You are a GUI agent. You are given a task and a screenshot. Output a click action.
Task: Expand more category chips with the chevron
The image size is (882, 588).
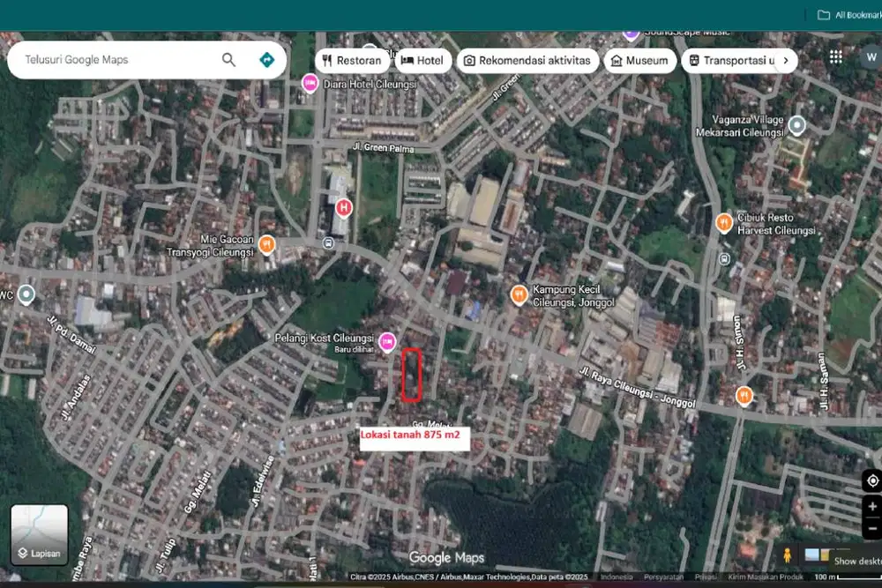pos(786,60)
